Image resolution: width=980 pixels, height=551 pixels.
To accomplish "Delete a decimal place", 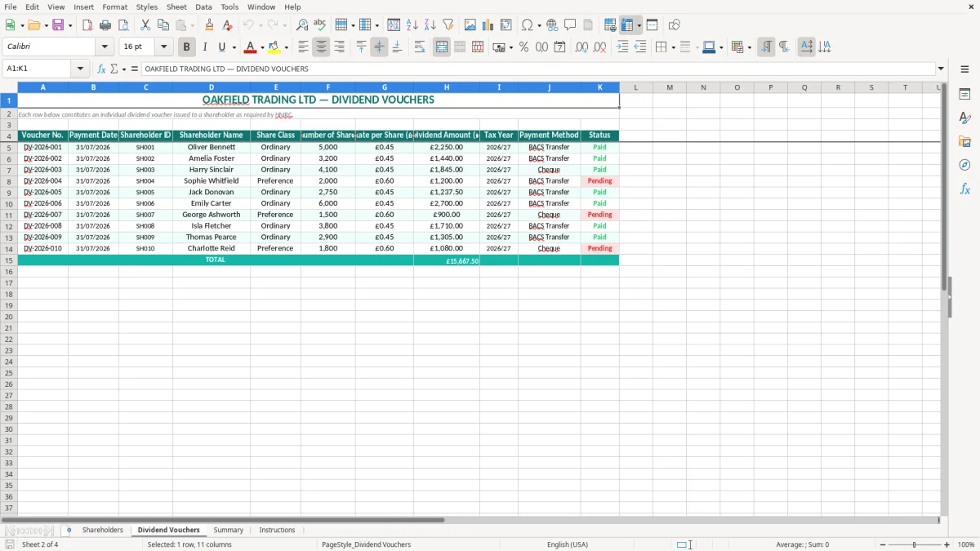I will click(599, 47).
